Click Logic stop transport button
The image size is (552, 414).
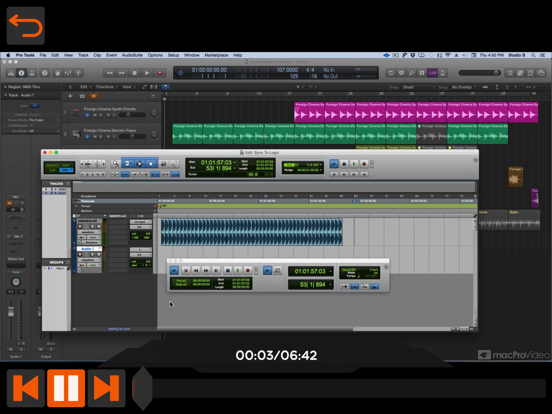point(134,73)
